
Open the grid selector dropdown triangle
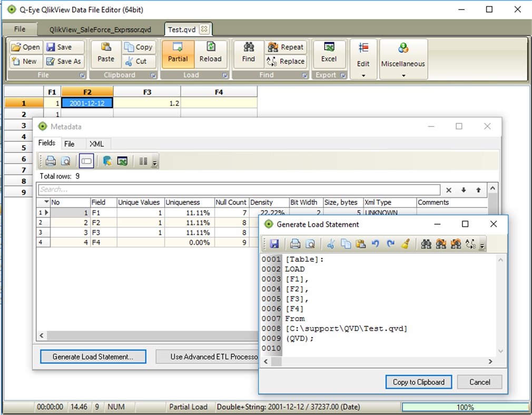pyautogui.click(x=46, y=202)
